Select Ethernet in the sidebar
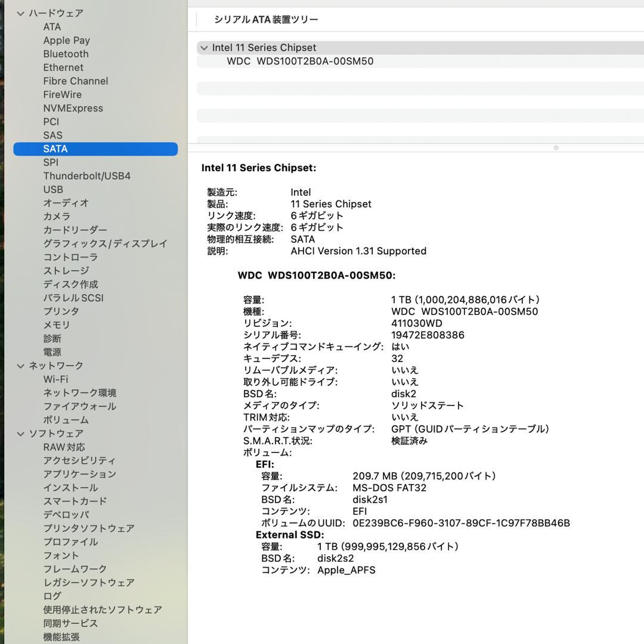This screenshot has width=644, height=644. click(64, 67)
